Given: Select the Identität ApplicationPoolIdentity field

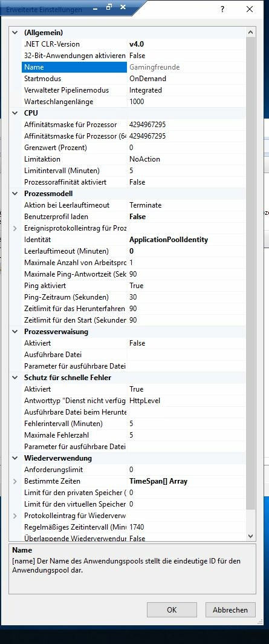Looking at the screenshot, I should pyautogui.click(x=187, y=240).
